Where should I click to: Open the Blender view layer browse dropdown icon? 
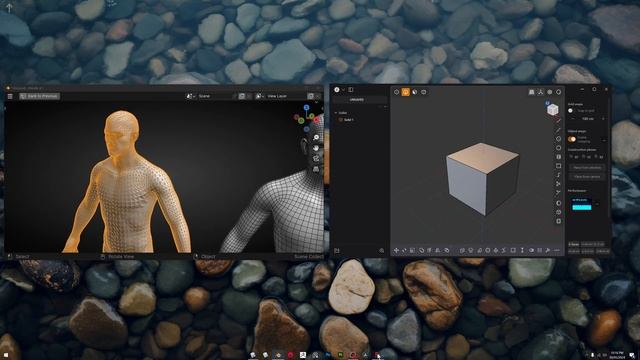259,96
